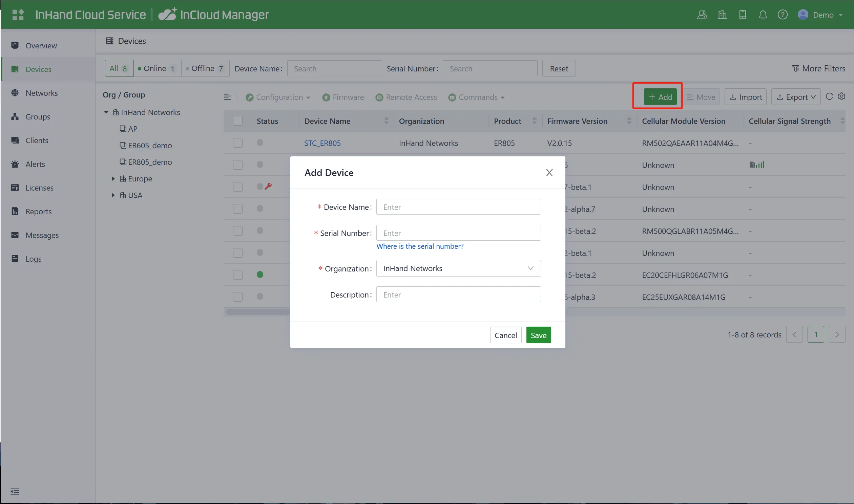Open the help question mark icon

pyautogui.click(x=783, y=15)
